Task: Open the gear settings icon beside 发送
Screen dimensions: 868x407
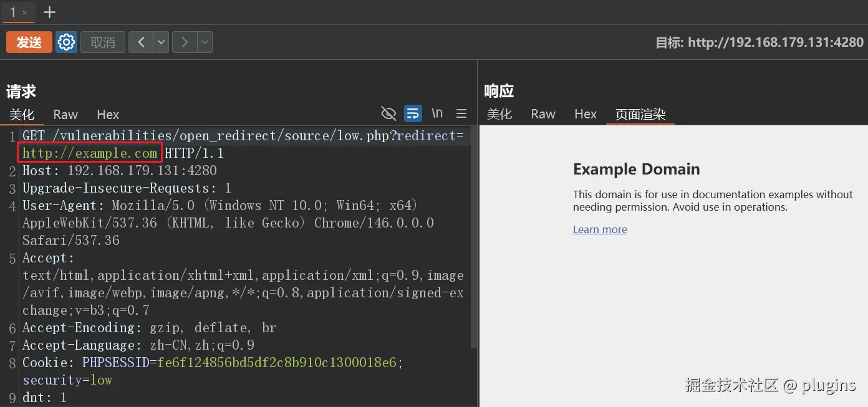Action: coord(66,42)
